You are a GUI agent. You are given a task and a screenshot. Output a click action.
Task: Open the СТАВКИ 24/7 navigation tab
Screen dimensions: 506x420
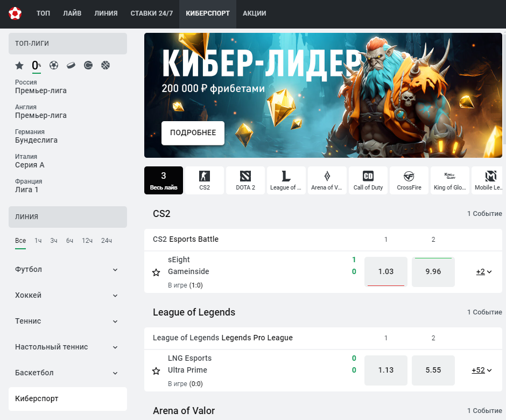[x=152, y=13]
